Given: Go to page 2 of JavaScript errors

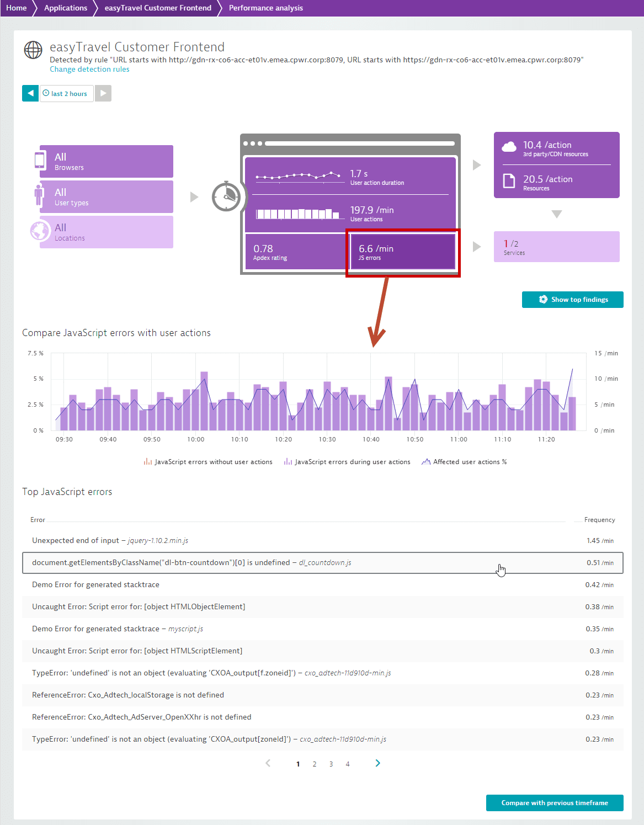Looking at the screenshot, I should coord(315,764).
